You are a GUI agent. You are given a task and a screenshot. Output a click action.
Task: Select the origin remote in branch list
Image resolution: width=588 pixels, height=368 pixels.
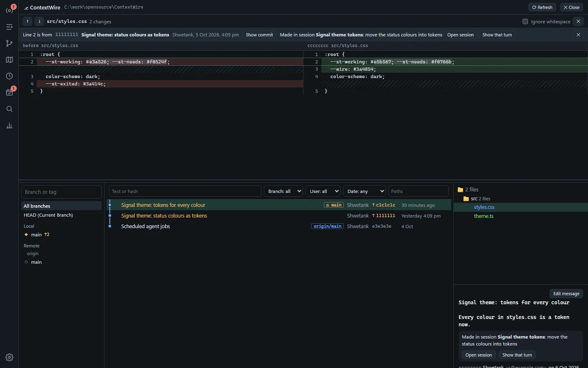coord(33,254)
